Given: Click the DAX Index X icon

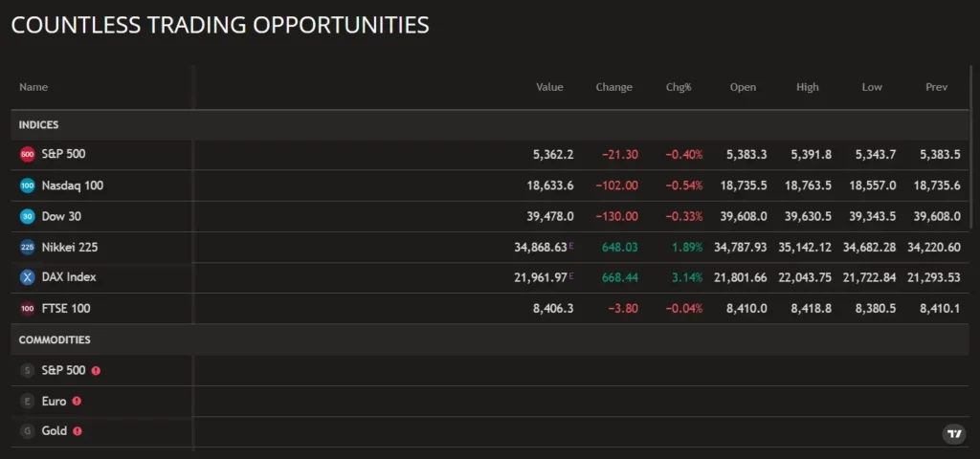Looking at the screenshot, I should tap(27, 277).
